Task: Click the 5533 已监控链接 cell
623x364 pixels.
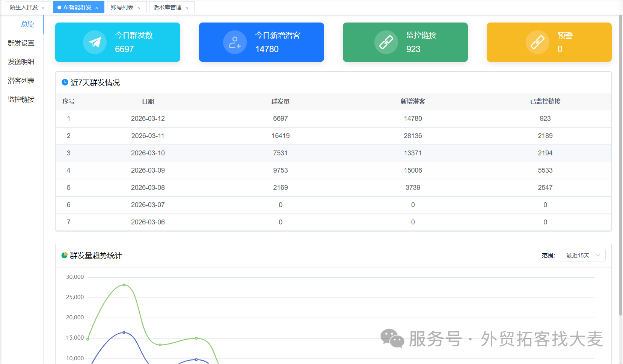Action: 545,170
